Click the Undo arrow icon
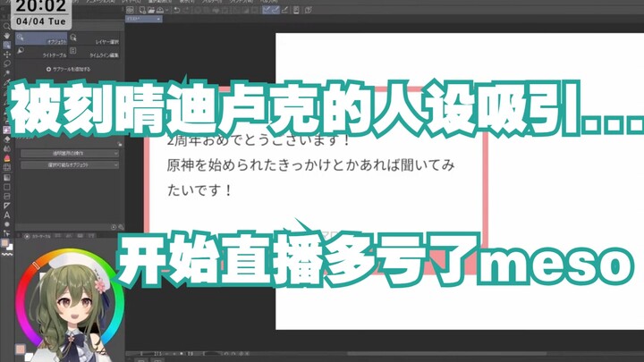Screen dimensions: 644x362 coord(176,10)
